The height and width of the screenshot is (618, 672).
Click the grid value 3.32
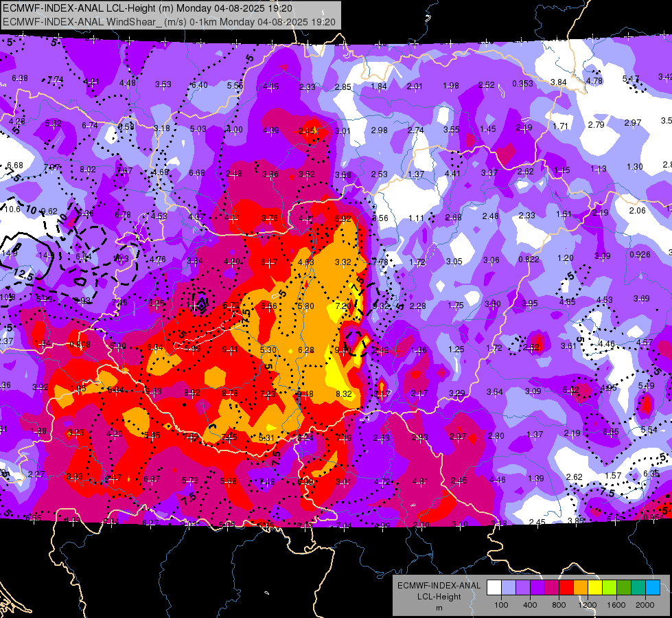pos(343,262)
